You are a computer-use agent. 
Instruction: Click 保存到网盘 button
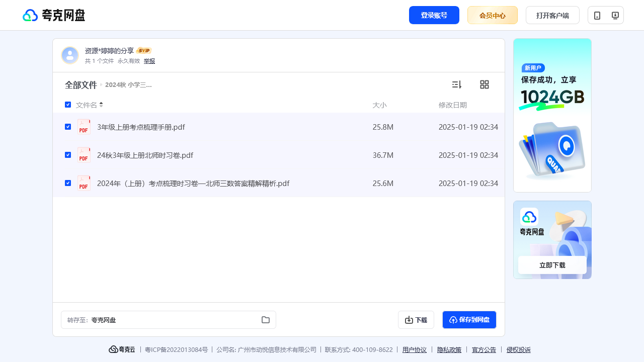pos(469,320)
